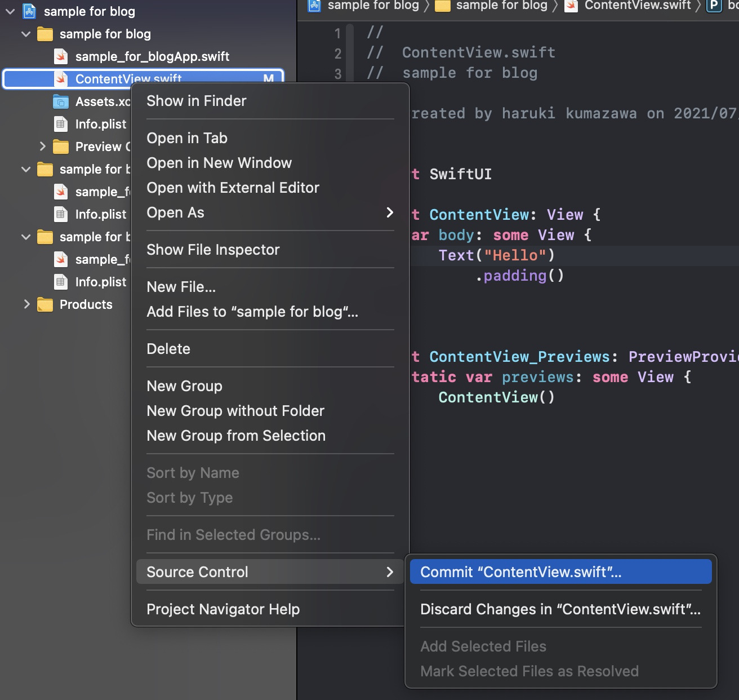Click the sample_for_blogApp.swift Swift icon
The image size is (739, 700).
62,56
